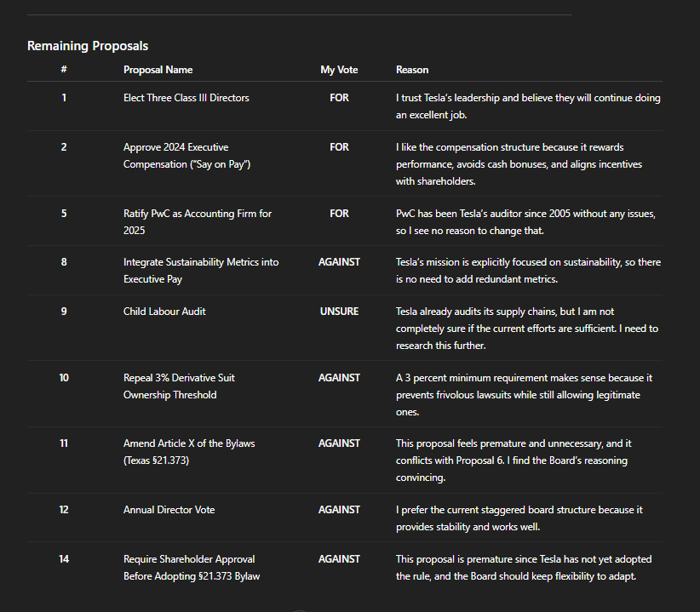Select 'Require Shareholder Approval Before Adopting §21.373 Bylaw'

[192, 568]
